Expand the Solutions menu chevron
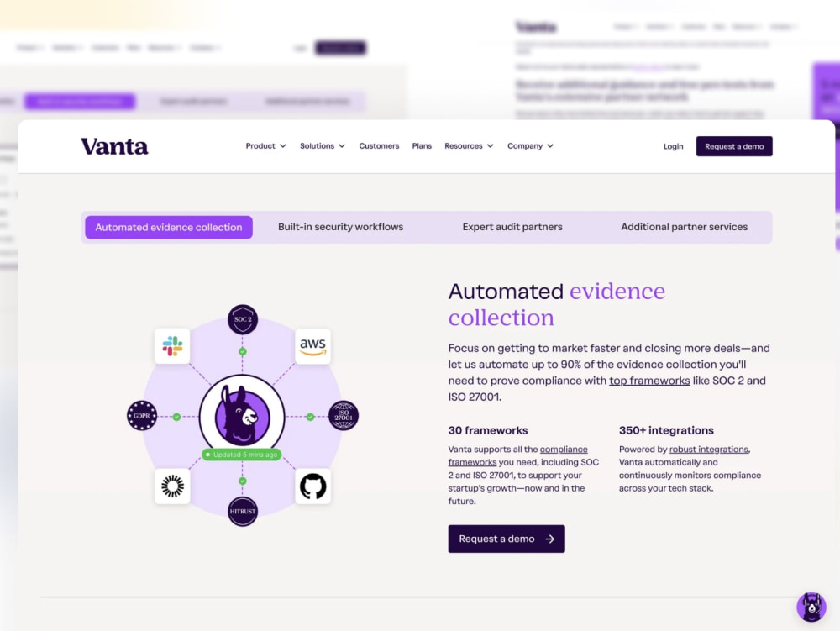 342,145
